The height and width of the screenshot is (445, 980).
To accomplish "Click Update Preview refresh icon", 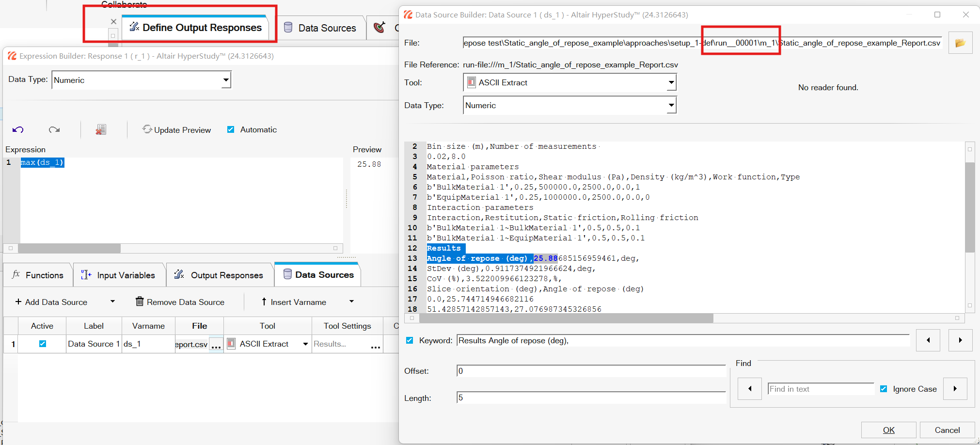I will click(147, 129).
